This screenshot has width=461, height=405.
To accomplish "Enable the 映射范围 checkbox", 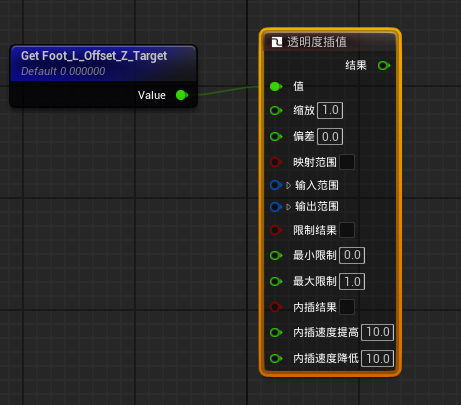I will [347, 162].
